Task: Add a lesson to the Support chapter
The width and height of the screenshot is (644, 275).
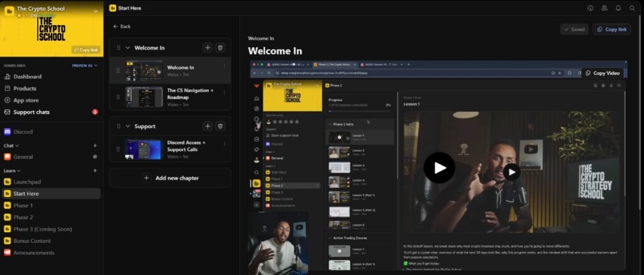Action: click(208, 126)
